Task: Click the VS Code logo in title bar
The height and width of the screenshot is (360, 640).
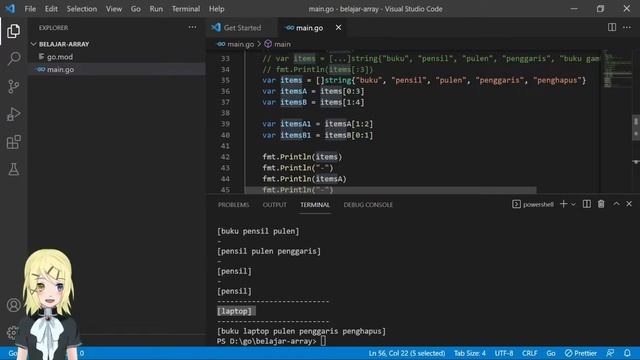Action: [10, 9]
